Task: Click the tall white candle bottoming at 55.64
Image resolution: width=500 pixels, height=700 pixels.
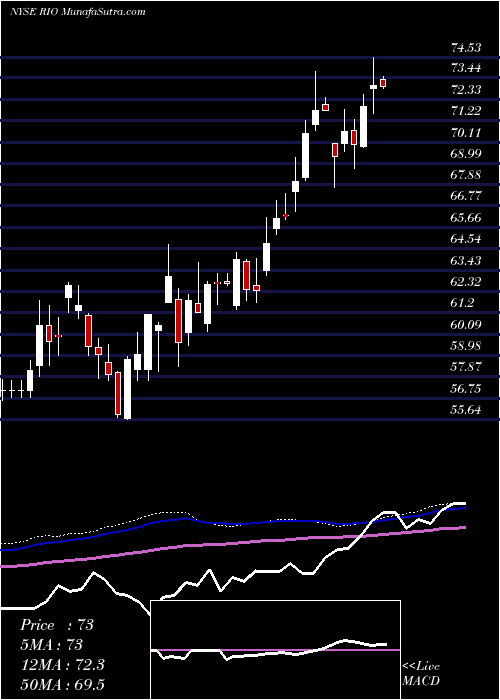Action: [128, 388]
